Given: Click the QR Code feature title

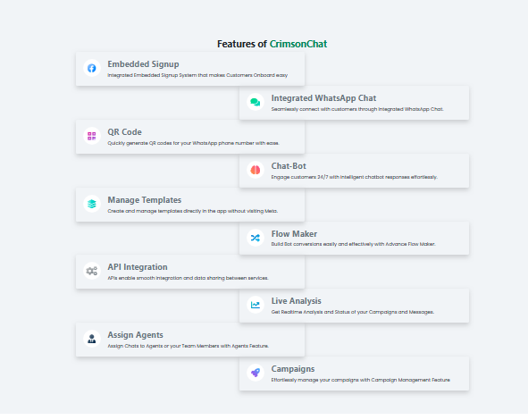Looking at the screenshot, I should 124,132.
